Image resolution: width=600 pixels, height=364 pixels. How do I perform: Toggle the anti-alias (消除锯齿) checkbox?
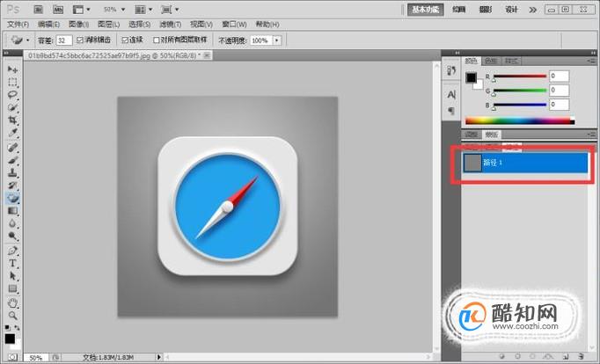click(x=80, y=40)
